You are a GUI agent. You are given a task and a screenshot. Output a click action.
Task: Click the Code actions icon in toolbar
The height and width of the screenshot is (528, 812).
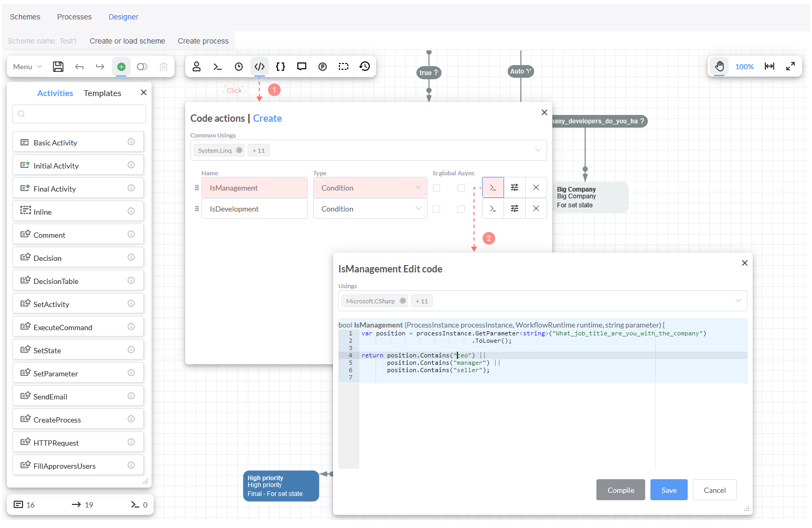tap(259, 67)
